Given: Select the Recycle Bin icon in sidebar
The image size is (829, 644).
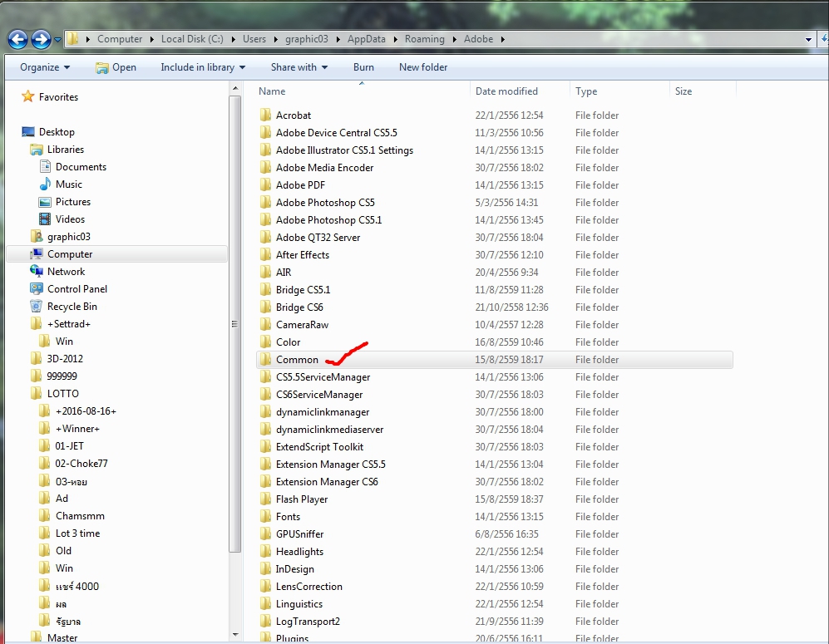Looking at the screenshot, I should (37, 306).
